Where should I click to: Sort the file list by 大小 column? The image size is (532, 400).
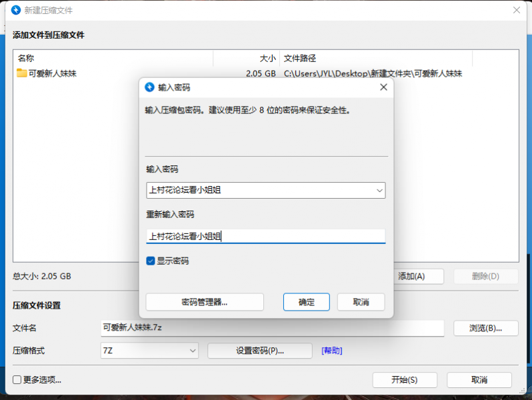(x=245, y=58)
